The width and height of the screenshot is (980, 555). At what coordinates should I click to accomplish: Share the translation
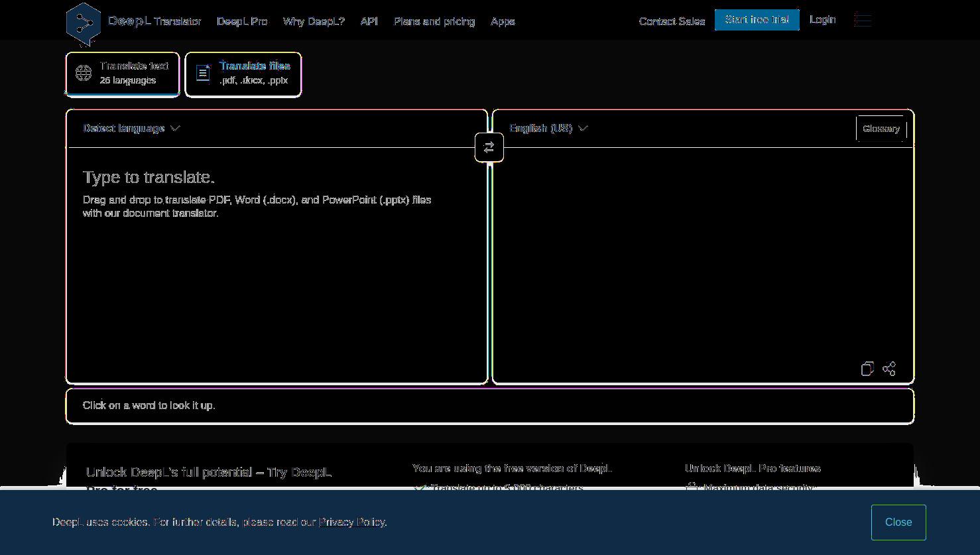889,369
